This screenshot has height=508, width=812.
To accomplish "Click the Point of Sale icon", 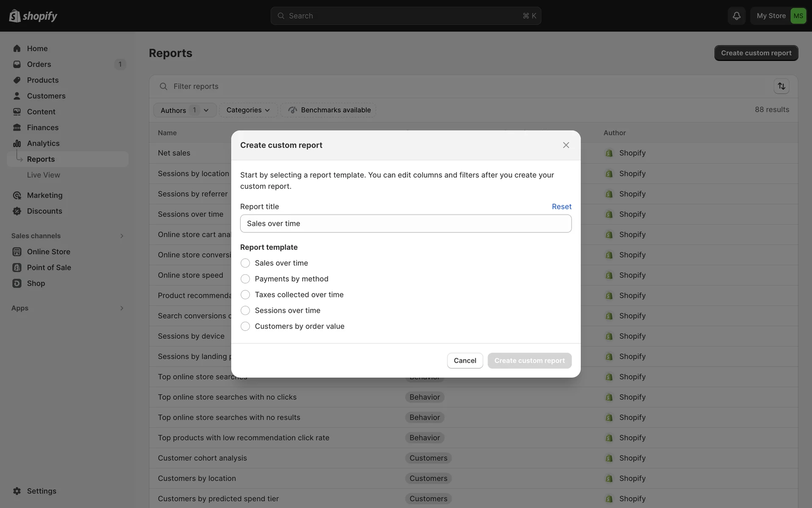I will coord(17,268).
